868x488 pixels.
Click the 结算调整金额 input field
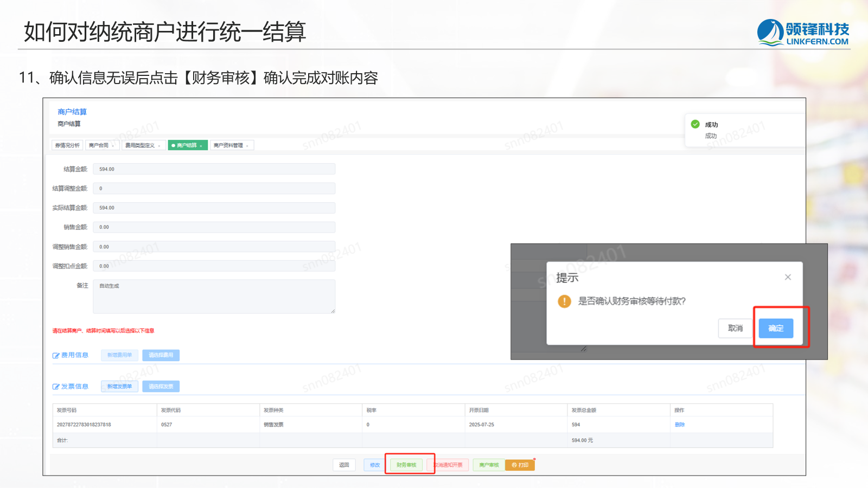pyautogui.click(x=214, y=189)
